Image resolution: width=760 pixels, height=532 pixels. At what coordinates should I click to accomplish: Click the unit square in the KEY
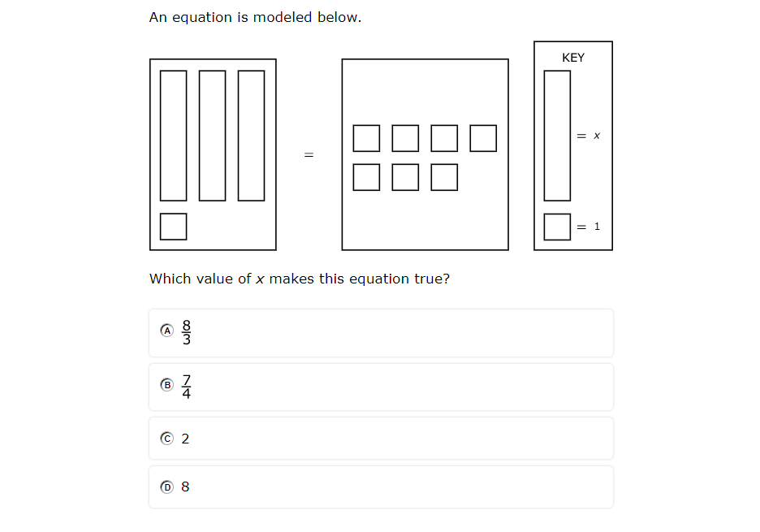(557, 227)
